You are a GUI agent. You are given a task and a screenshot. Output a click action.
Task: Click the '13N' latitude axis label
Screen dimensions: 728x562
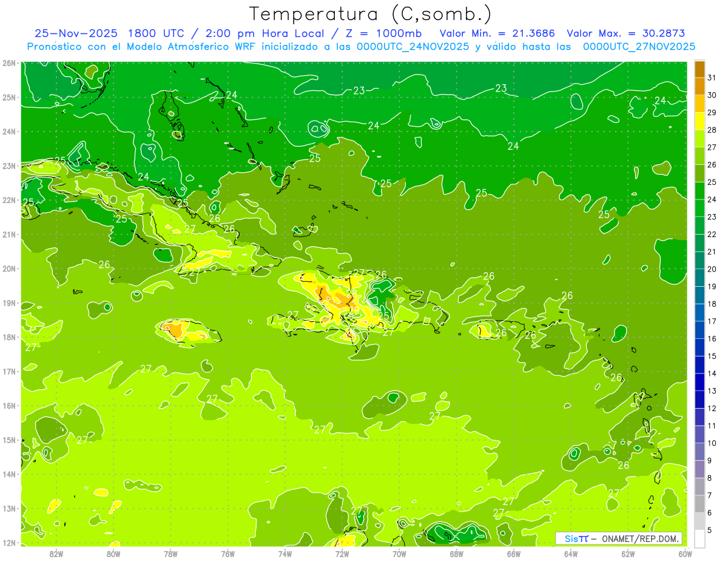pos(8,509)
